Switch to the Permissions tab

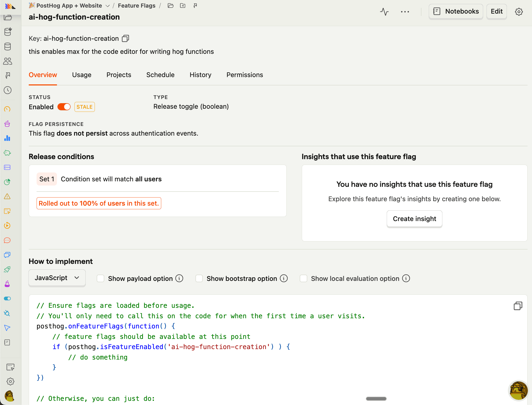point(245,75)
